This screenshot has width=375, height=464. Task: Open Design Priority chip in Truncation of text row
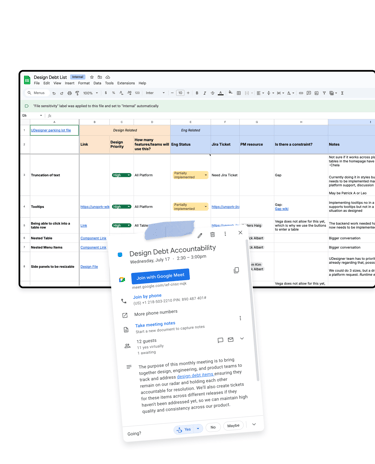tap(121, 175)
